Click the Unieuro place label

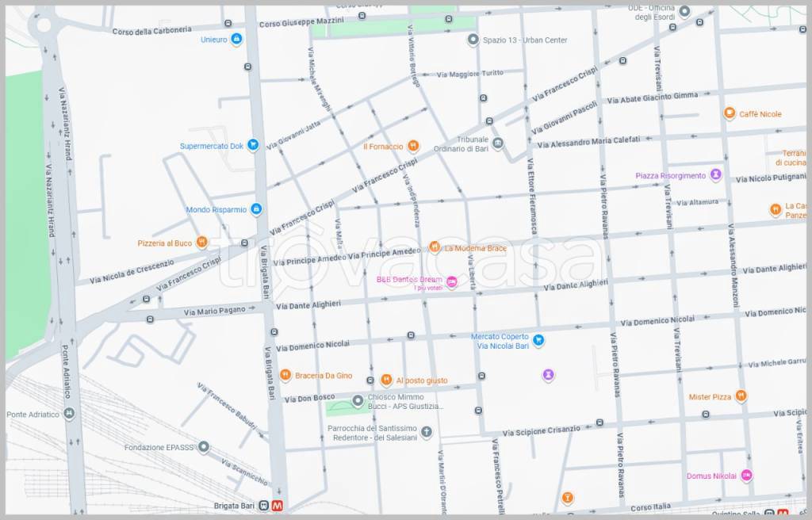214,40
